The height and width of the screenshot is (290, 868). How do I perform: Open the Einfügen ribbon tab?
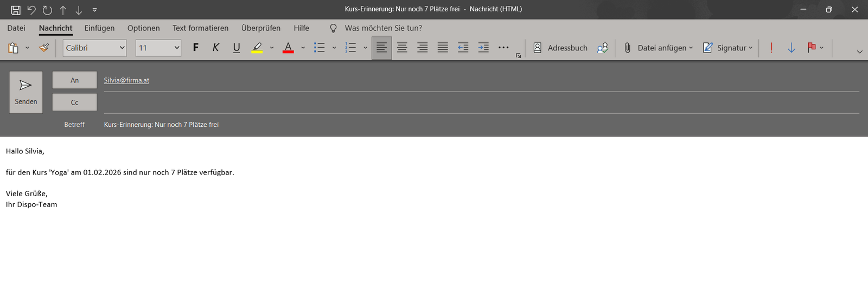(x=99, y=28)
